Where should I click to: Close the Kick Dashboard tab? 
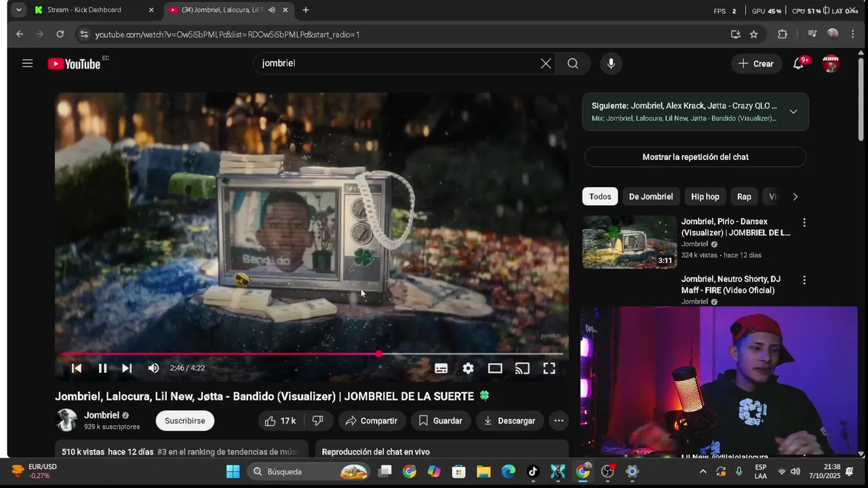[151, 10]
